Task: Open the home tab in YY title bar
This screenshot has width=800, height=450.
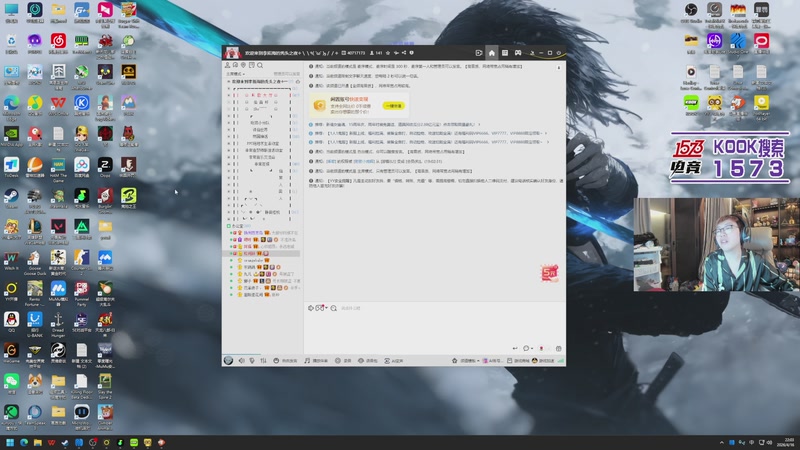Action: pos(491,53)
